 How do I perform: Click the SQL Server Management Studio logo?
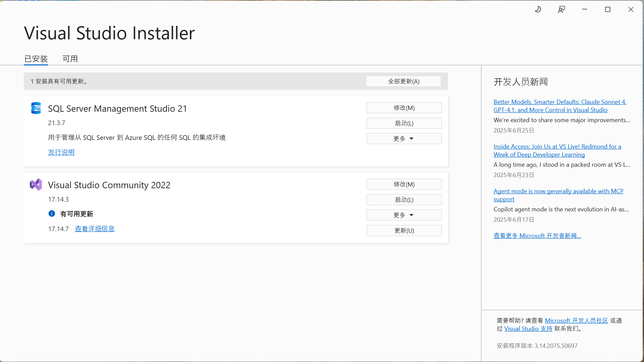pos(36,108)
